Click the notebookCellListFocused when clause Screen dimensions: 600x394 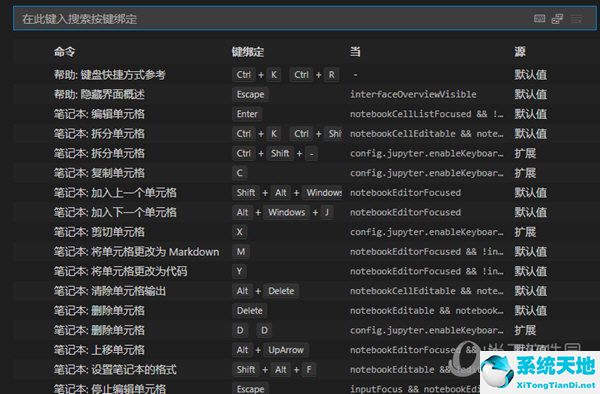pyautogui.click(x=427, y=114)
